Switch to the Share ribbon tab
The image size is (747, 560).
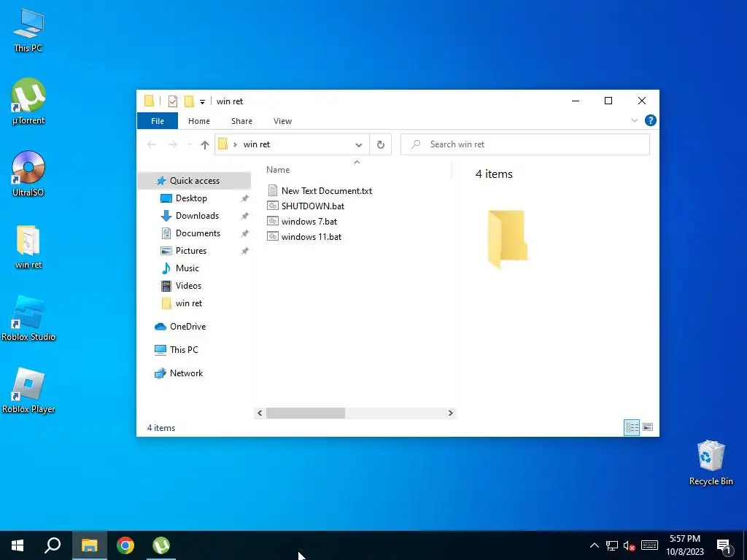coord(241,121)
